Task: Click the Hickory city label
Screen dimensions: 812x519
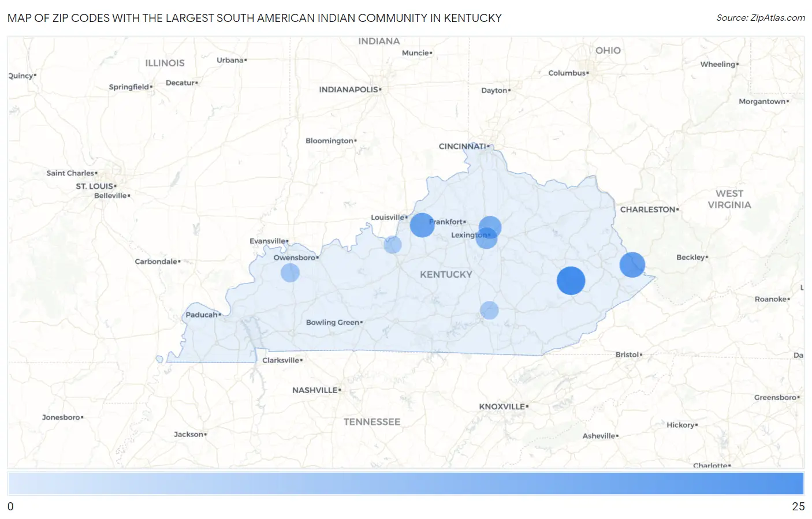Action: (x=681, y=425)
